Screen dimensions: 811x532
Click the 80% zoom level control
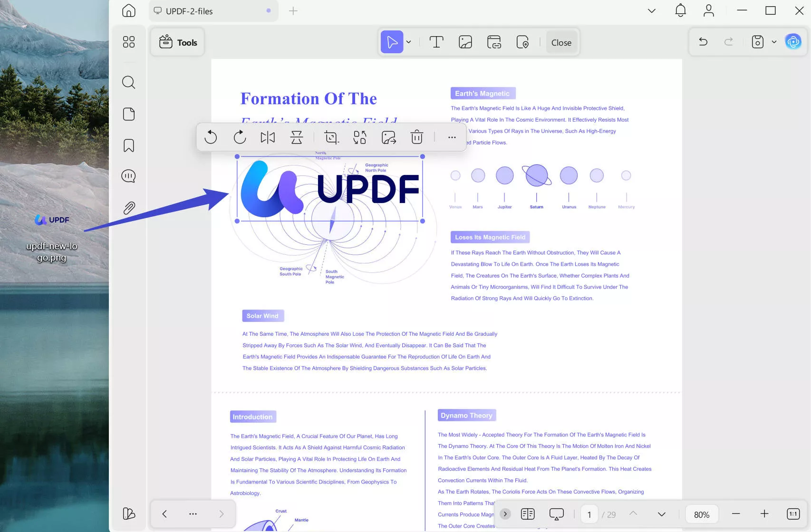pos(701,514)
